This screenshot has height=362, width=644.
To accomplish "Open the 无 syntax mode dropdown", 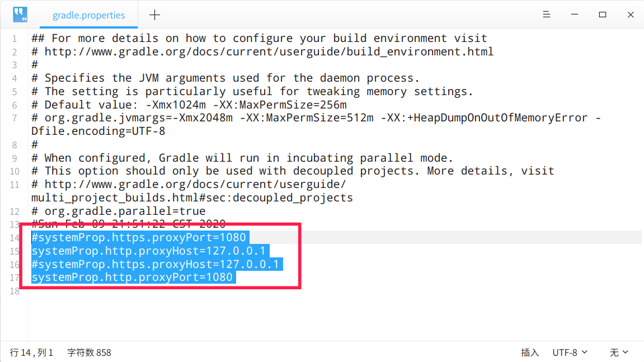I will point(617,352).
